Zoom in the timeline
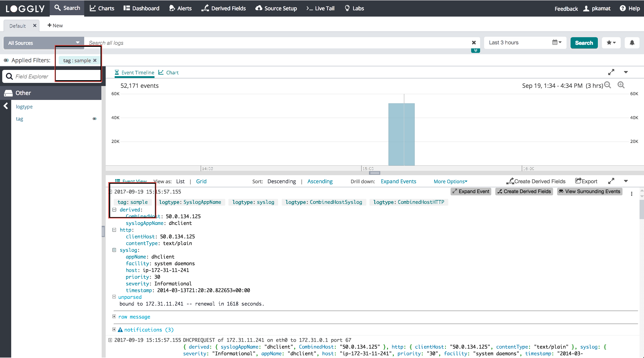 click(x=621, y=85)
